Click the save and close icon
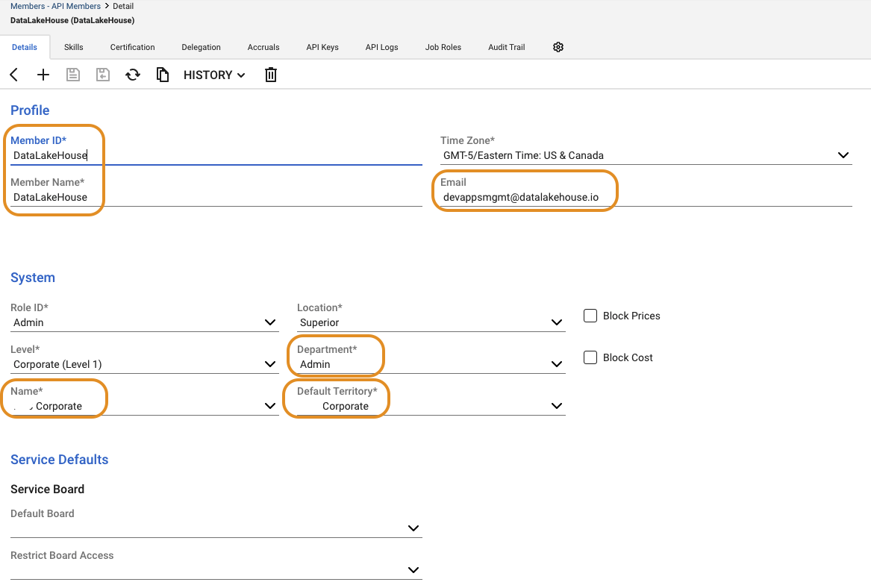 [x=103, y=75]
